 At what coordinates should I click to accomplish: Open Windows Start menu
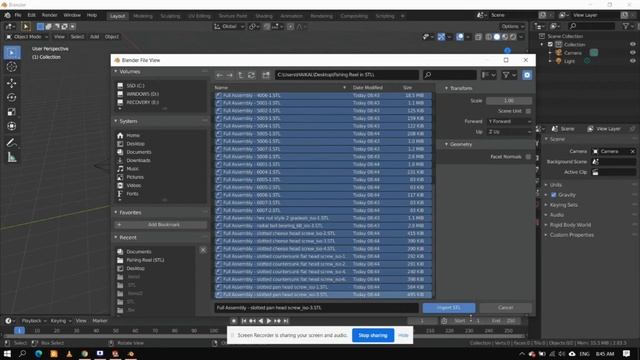pos(7,354)
